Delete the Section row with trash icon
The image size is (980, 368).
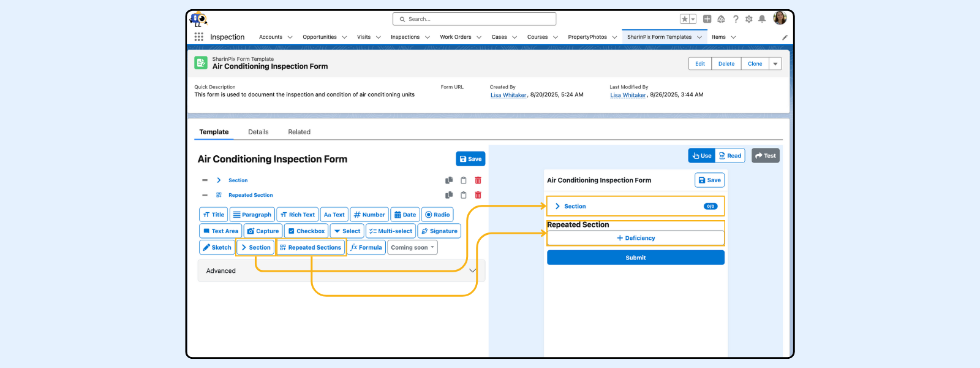point(478,180)
